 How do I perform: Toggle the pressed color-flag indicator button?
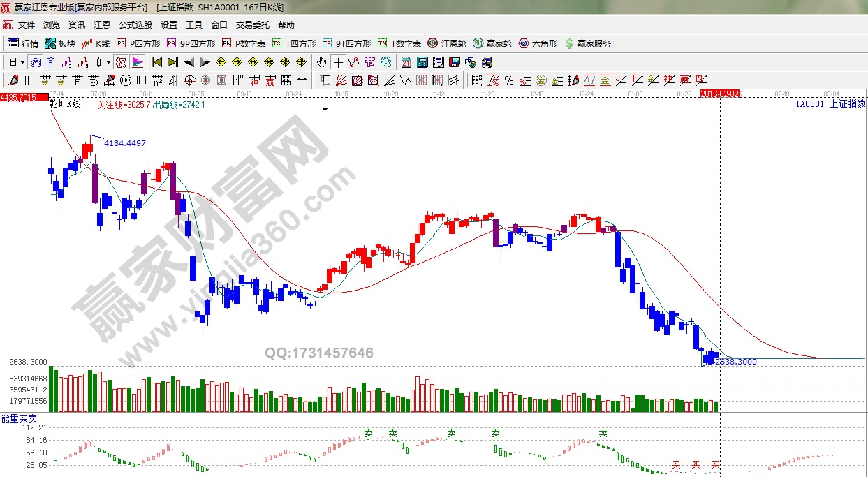(137, 62)
